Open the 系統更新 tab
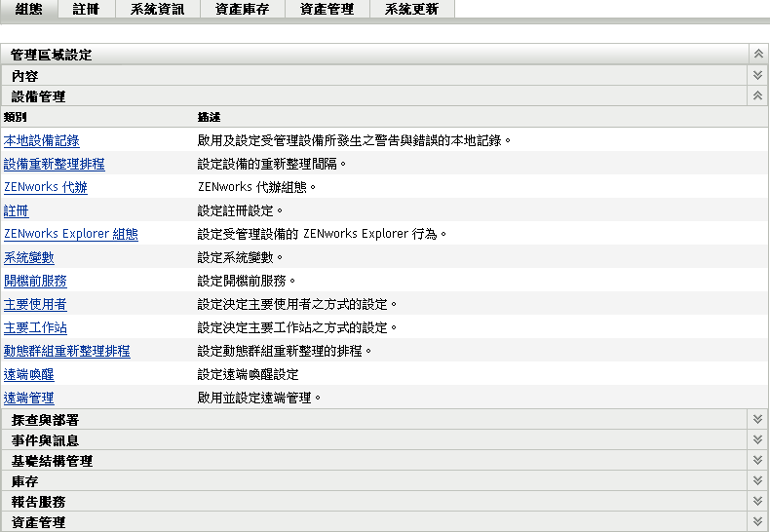Viewport: 770px width, 532px height. [412, 10]
